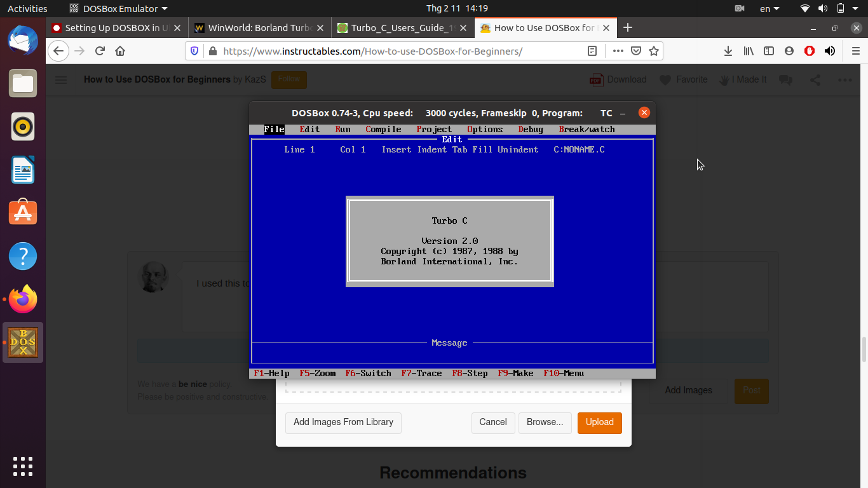This screenshot has height=488, width=868.
Task: Click orange Upload button
Action: coord(599,422)
